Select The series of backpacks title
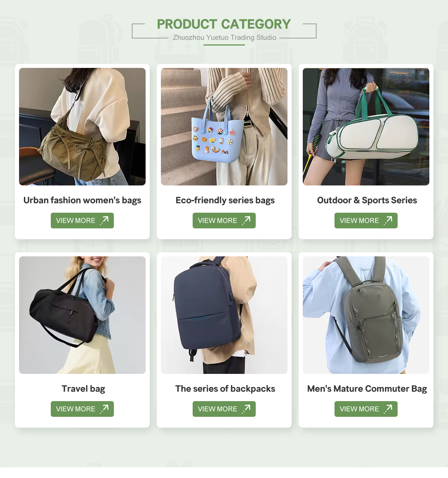 (x=225, y=389)
